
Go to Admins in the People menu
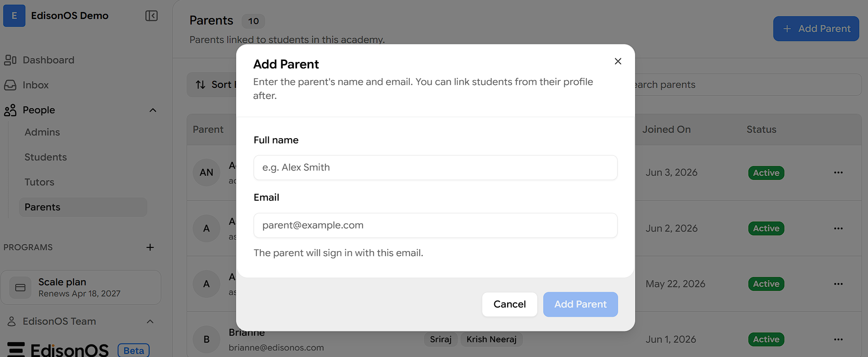click(42, 132)
